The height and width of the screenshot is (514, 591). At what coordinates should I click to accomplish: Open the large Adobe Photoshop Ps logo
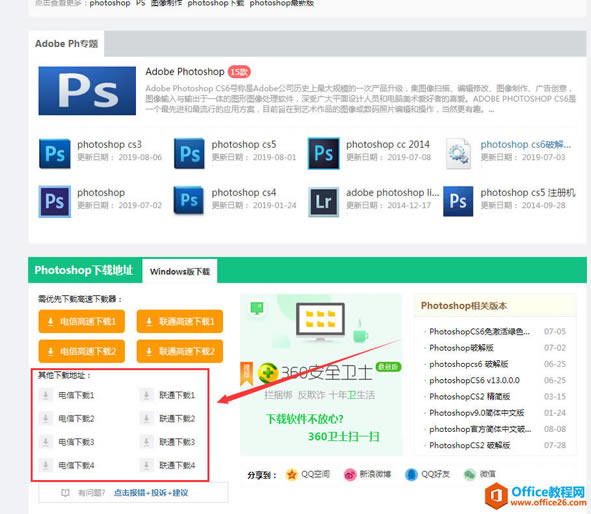87,91
